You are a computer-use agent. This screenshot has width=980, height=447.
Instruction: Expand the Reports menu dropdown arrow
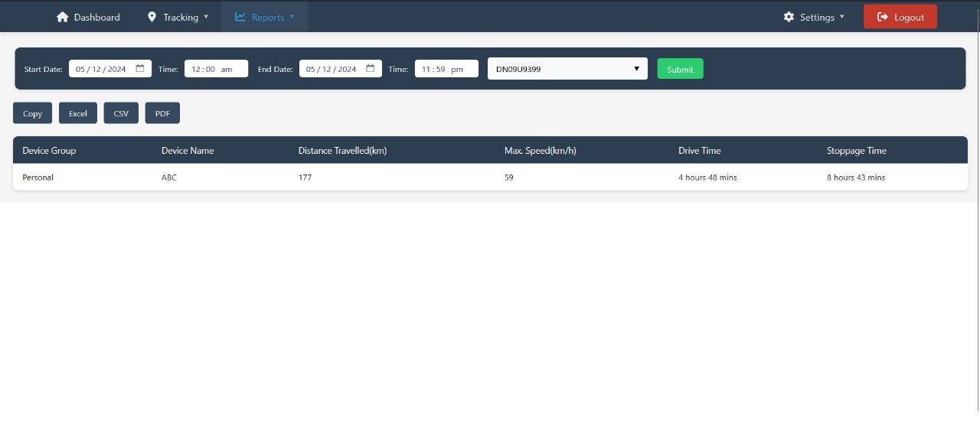(x=292, y=17)
